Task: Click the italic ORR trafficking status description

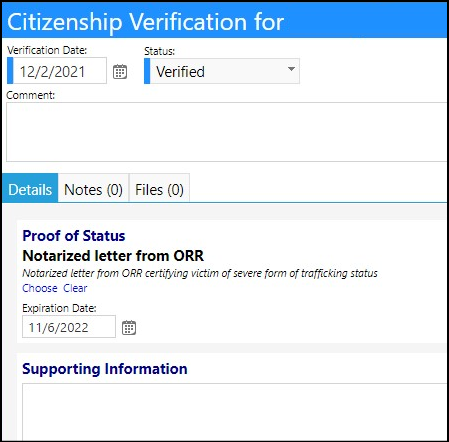Action: pos(200,273)
